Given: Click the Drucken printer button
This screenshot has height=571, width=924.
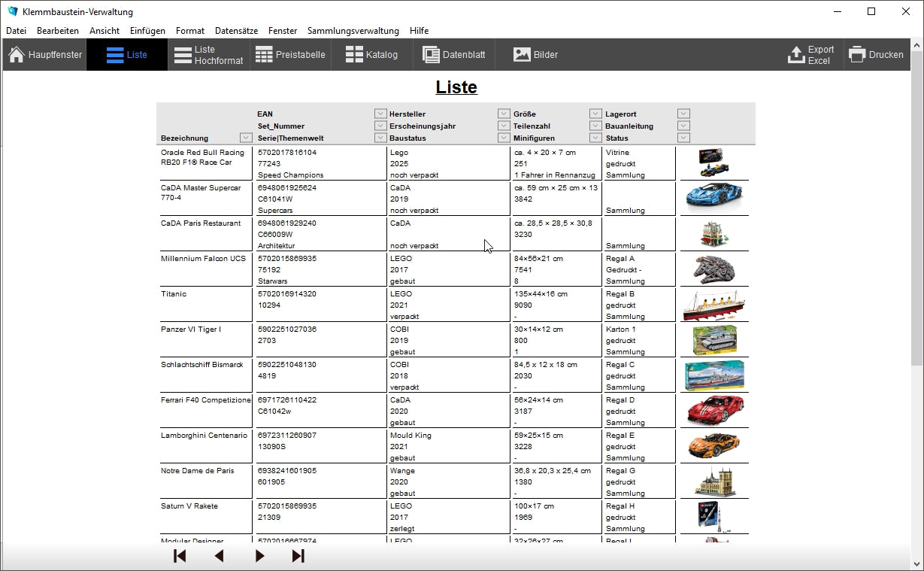Looking at the screenshot, I should (x=876, y=55).
